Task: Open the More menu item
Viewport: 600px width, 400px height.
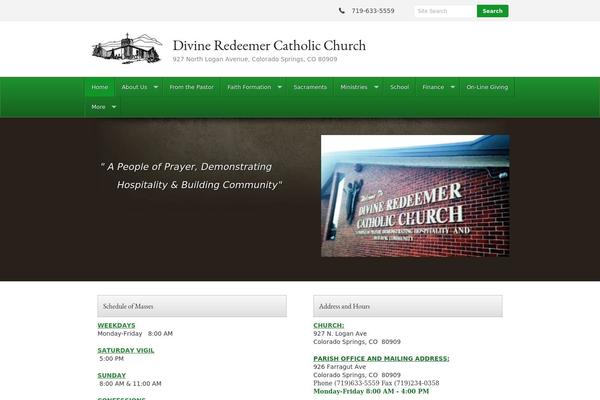Action: (x=98, y=107)
